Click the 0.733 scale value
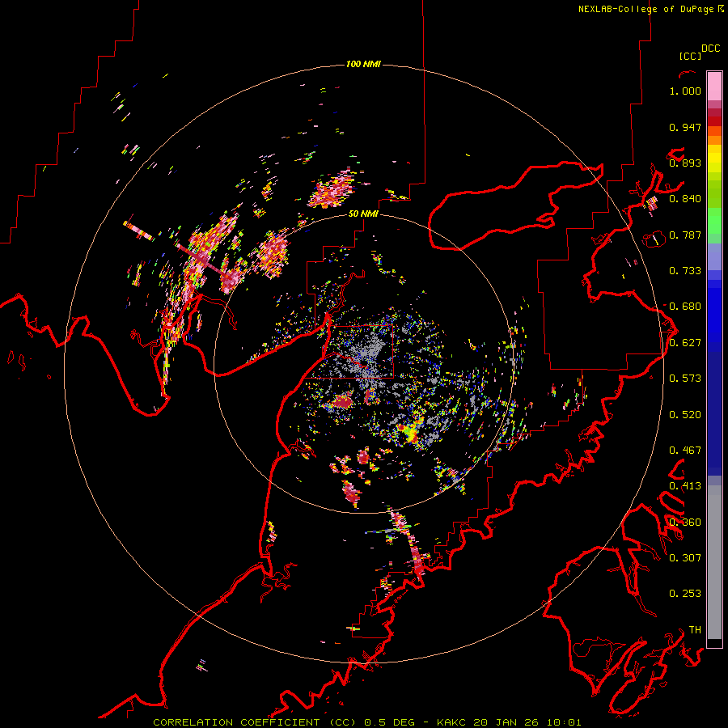 (x=685, y=271)
